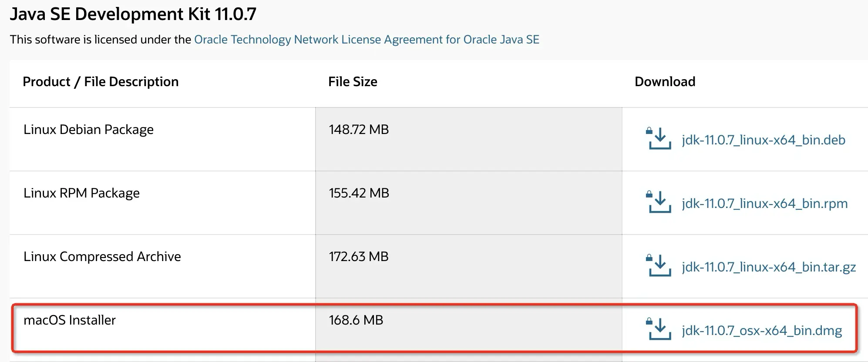868x362 pixels.
Task: Click the Java SE Development Kit 11.0.7 heading
Action: 133,14
